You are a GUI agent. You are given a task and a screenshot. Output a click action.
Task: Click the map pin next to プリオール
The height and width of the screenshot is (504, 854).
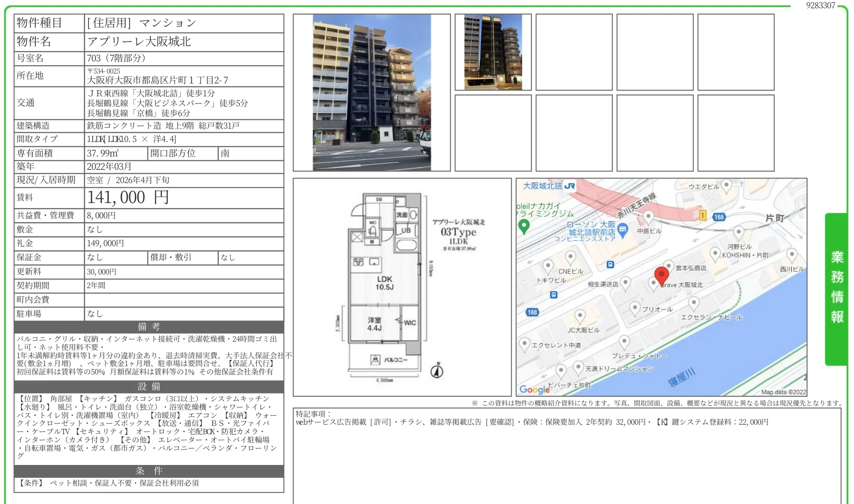pos(635,308)
